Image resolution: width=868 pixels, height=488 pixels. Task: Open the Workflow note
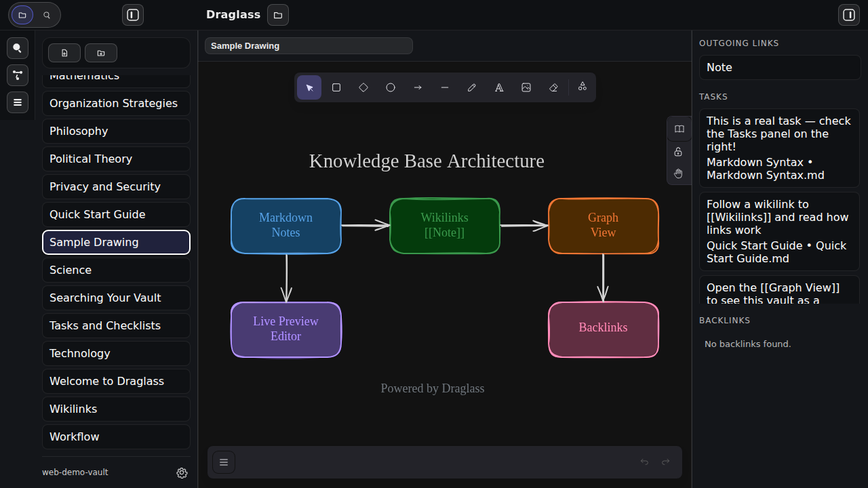[116, 437]
